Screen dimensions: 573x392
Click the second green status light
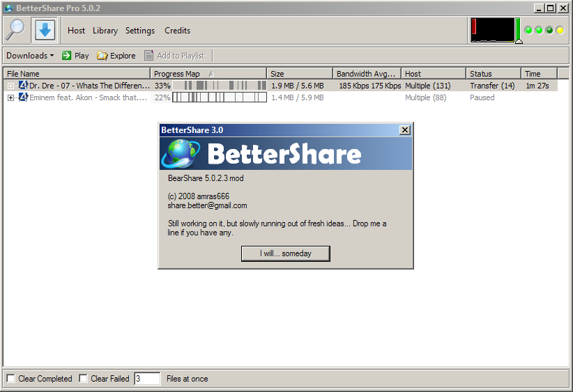tap(539, 31)
